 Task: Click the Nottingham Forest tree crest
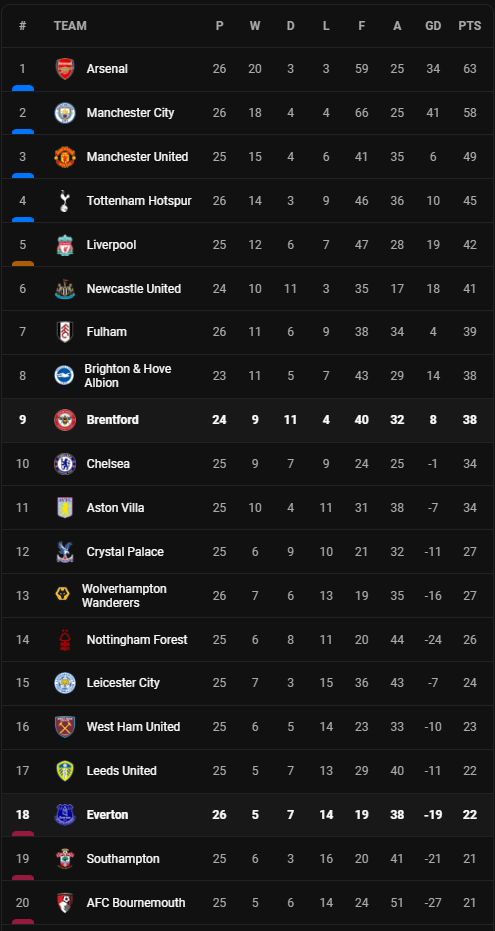pos(65,639)
